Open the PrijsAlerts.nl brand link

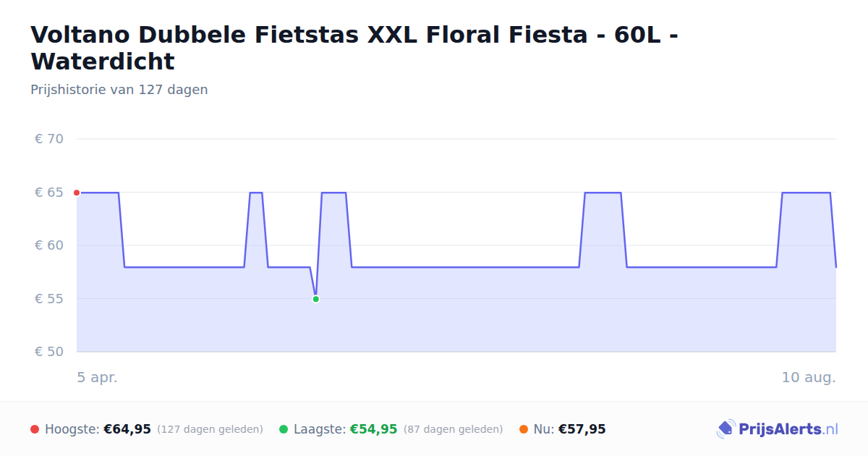click(778, 429)
